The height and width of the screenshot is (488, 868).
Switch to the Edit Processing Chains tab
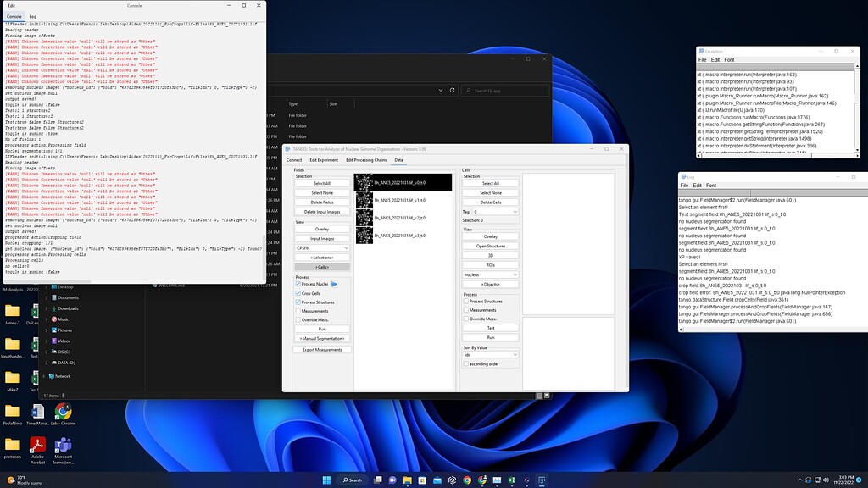coord(366,160)
